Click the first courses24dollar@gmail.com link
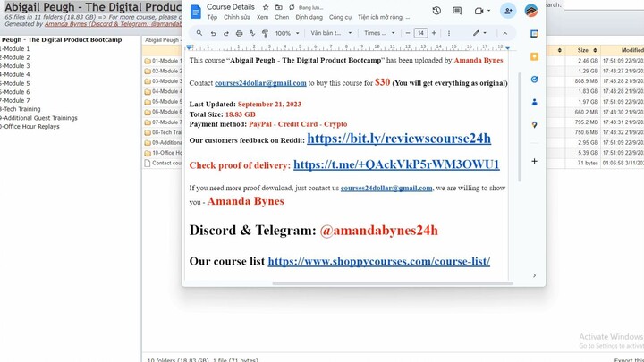 coord(260,83)
